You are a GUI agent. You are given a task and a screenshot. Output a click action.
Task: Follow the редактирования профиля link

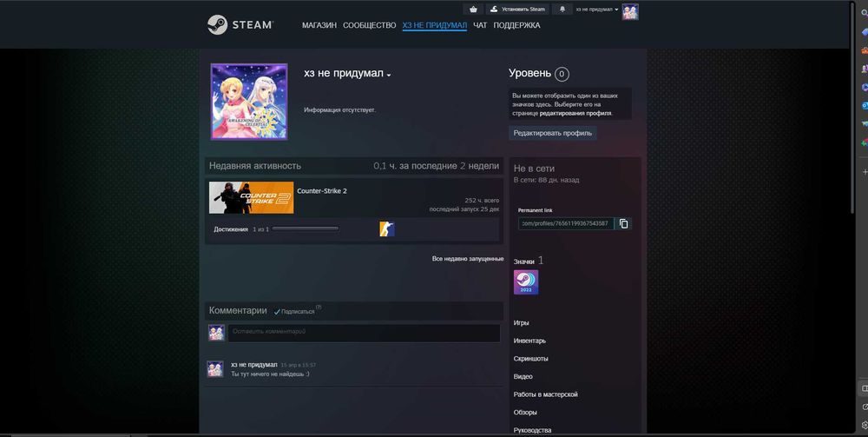pyautogui.click(x=575, y=113)
